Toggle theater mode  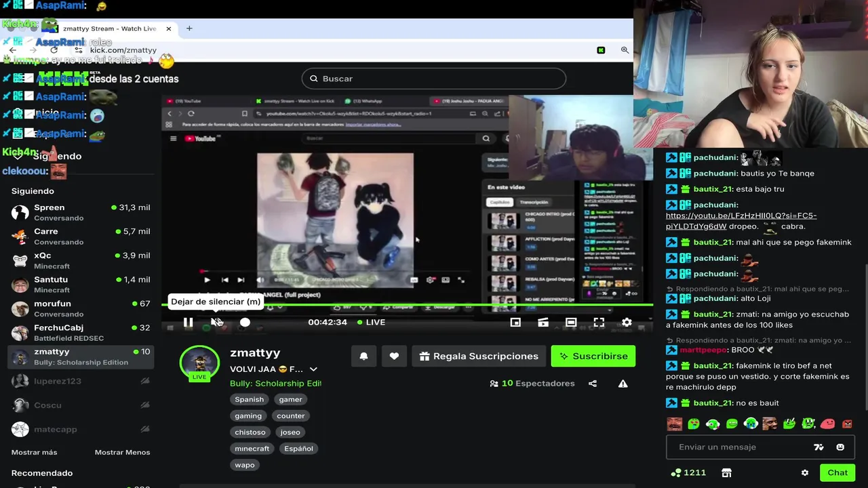point(571,323)
